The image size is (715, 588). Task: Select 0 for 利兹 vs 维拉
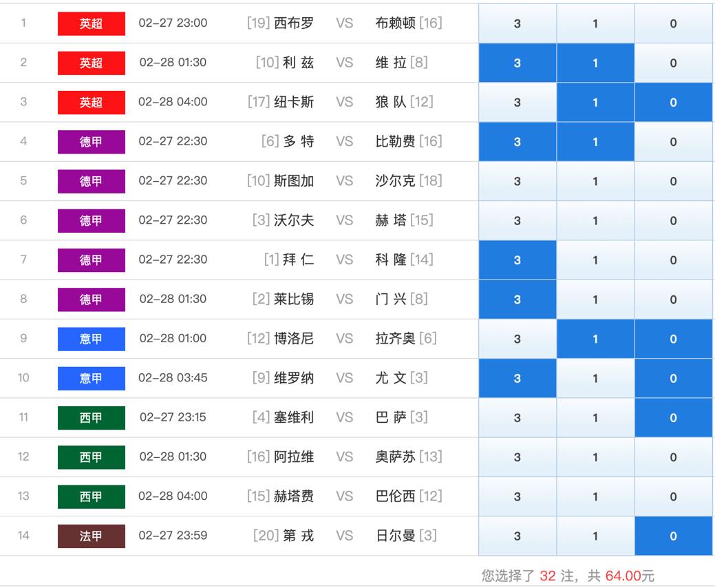(x=674, y=63)
